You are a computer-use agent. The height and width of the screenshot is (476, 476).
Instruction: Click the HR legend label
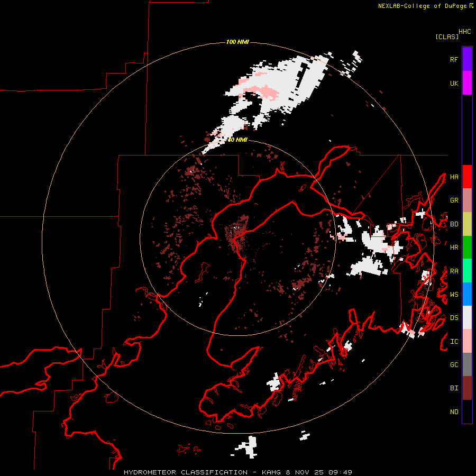[454, 248]
